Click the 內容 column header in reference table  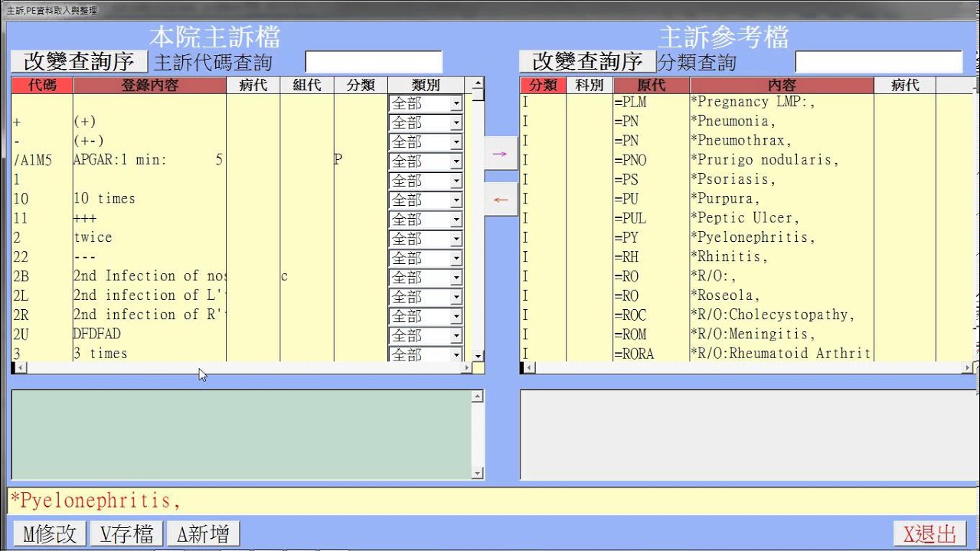tap(781, 85)
